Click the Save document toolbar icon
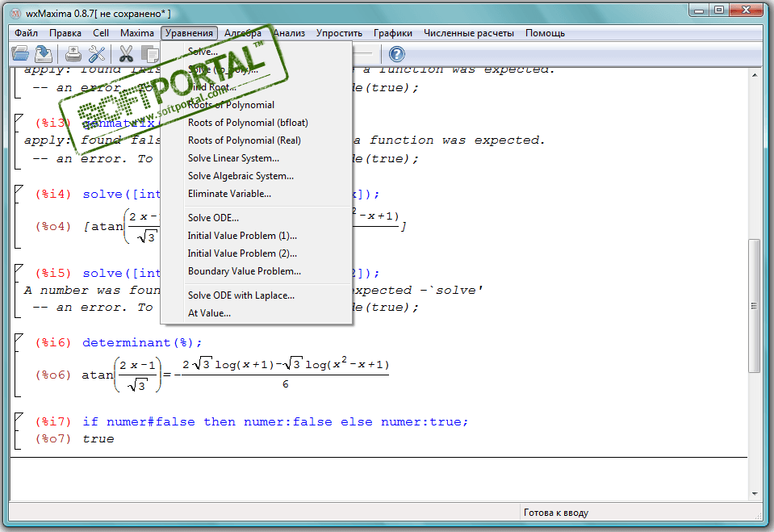The width and height of the screenshot is (774, 532). point(44,54)
